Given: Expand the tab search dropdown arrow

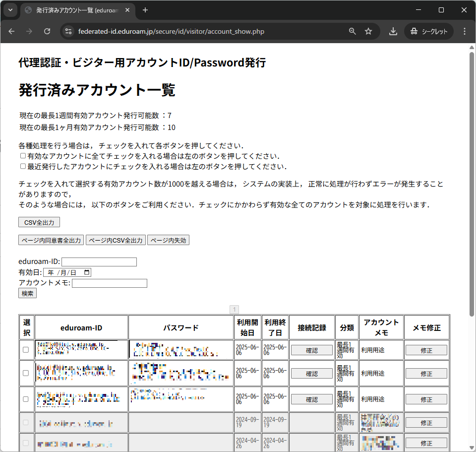Looking at the screenshot, I should click(10, 10).
